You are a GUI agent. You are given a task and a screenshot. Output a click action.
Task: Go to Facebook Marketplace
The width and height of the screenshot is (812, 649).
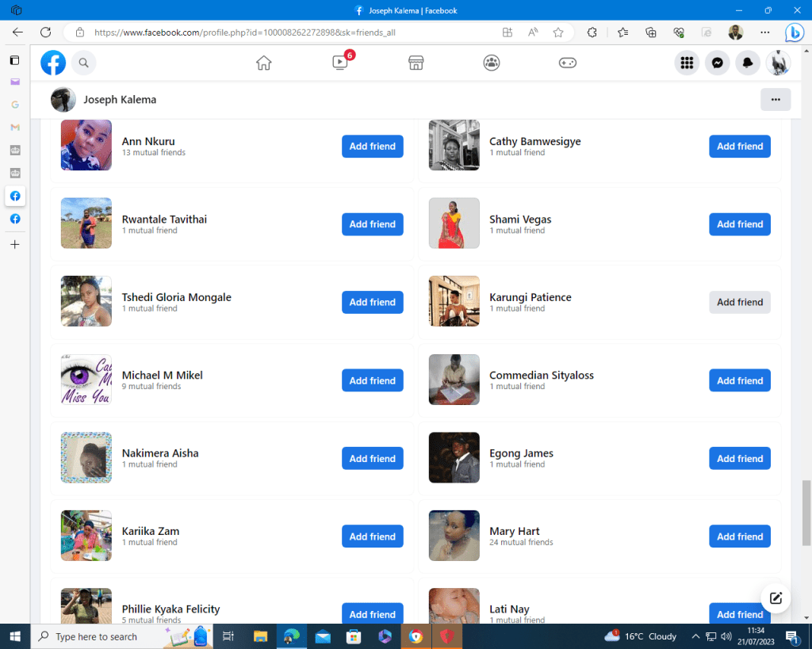coord(416,63)
